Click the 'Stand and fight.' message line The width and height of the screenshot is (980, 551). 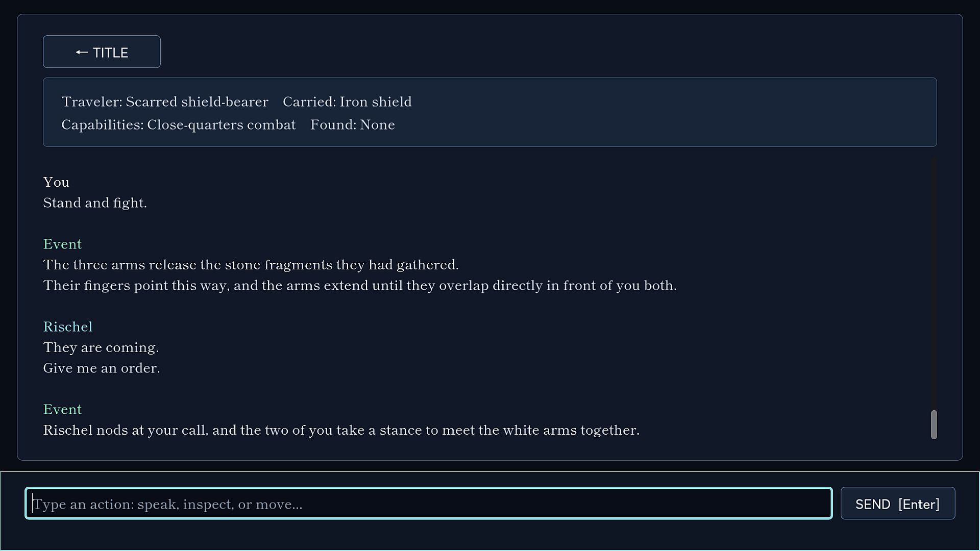(x=95, y=203)
